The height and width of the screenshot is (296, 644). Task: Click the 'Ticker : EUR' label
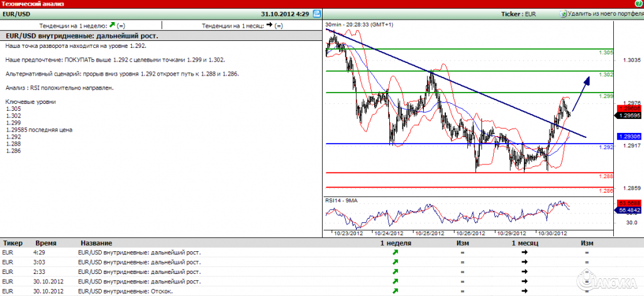519,14
